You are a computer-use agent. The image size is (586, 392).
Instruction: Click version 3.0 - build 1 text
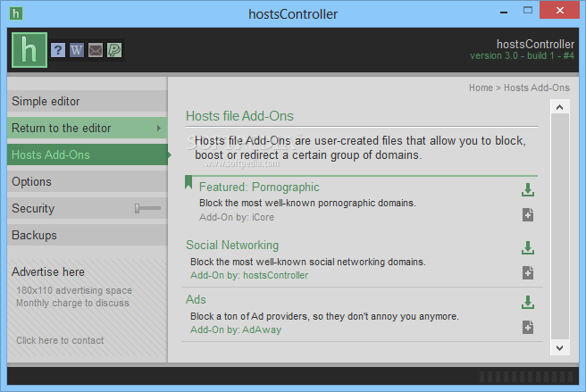(x=522, y=56)
